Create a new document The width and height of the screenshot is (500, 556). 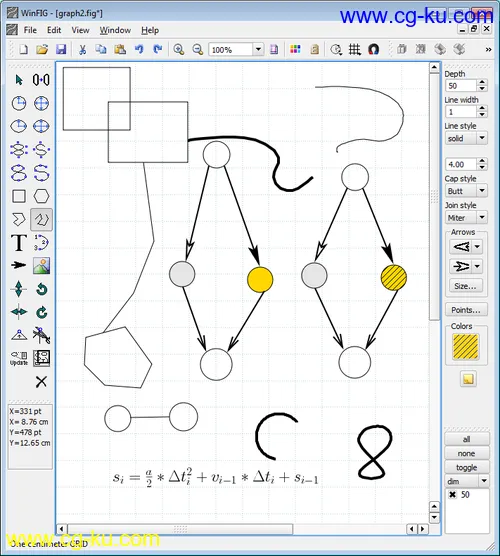[x=23, y=49]
